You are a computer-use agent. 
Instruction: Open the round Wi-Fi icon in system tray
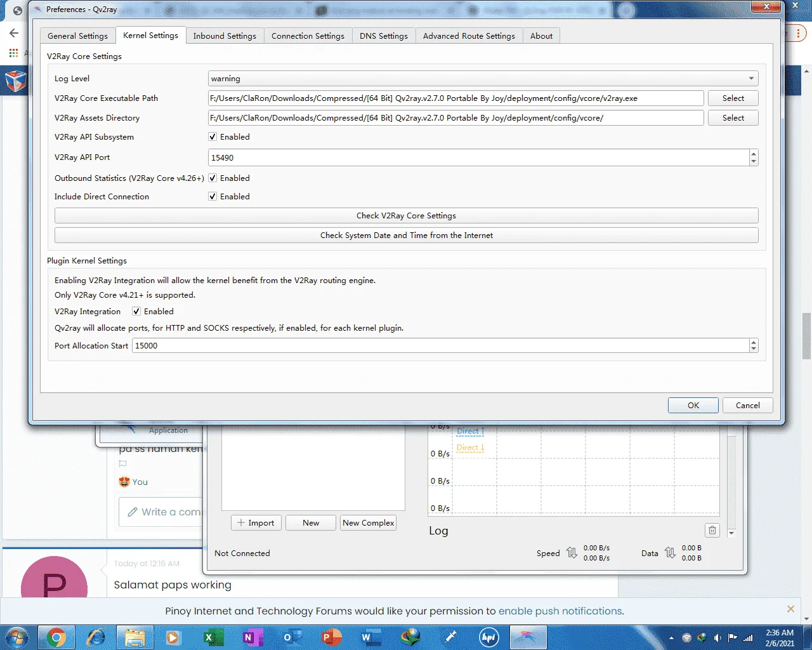686,638
